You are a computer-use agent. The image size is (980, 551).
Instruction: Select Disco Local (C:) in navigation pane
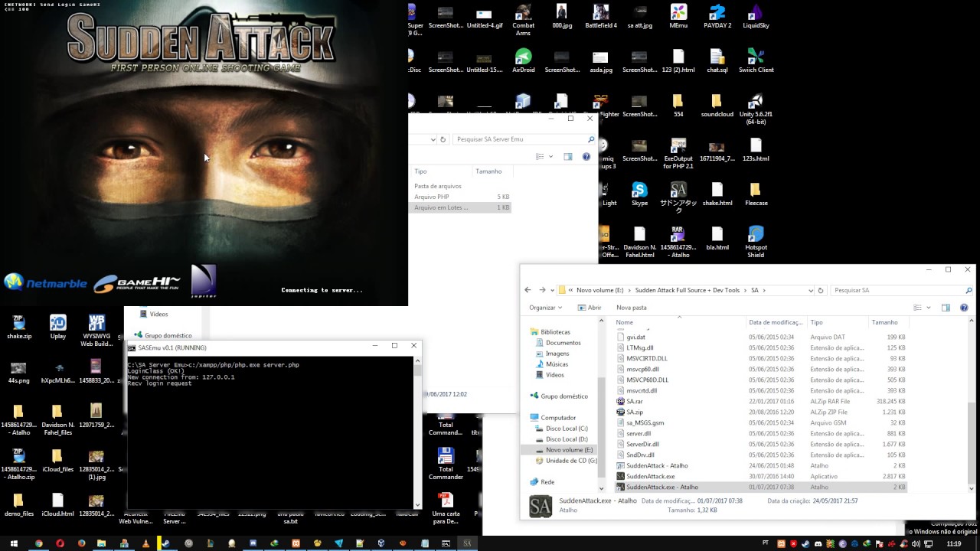(x=567, y=429)
